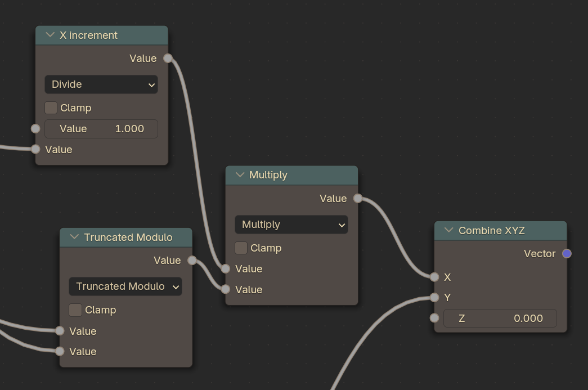
Task: Toggle the Clamp checkbox in the Multiply node
Action: (x=241, y=248)
